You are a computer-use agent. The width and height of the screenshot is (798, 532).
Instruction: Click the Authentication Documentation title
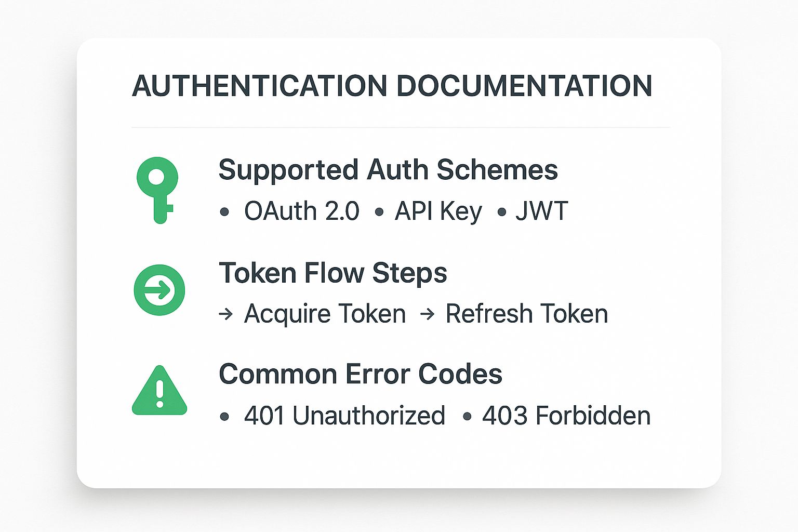tap(392, 86)
